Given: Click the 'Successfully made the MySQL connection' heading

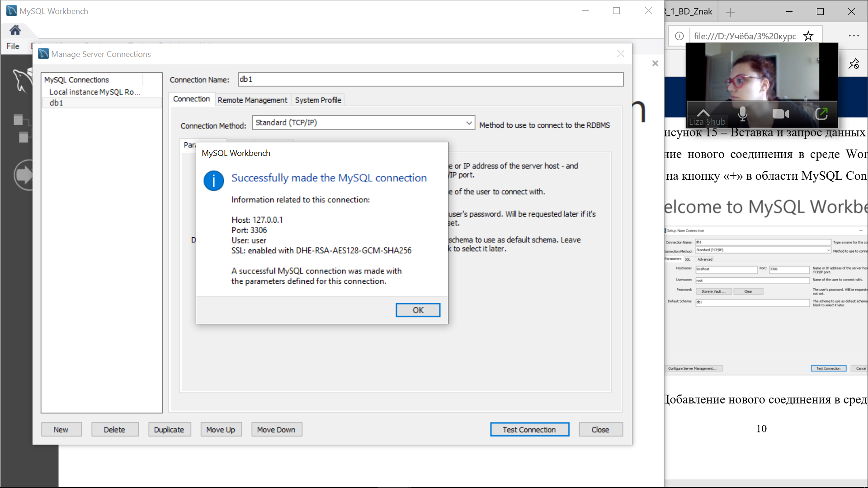Looking at the screenshot, I should [x=329, y=178].
